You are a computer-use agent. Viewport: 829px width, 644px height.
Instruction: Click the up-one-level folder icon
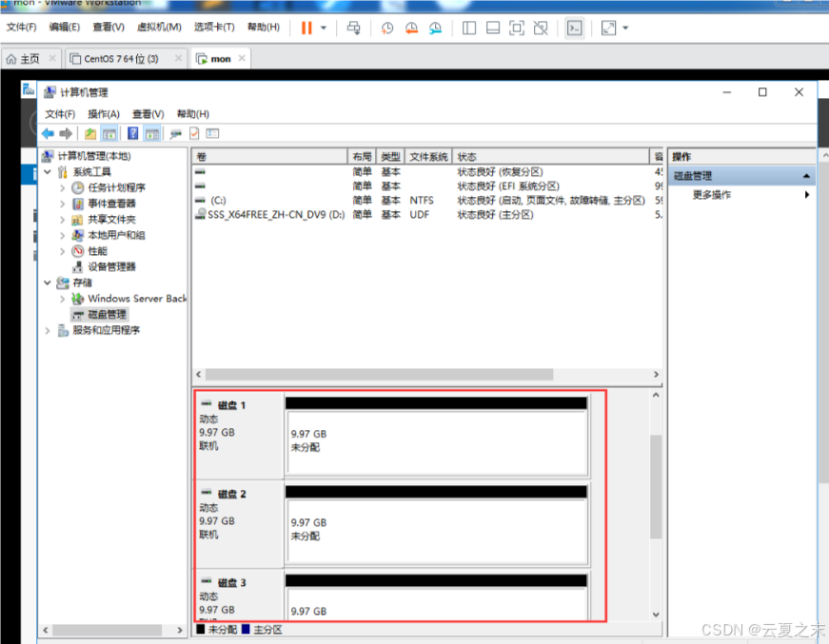pos(90,134)
